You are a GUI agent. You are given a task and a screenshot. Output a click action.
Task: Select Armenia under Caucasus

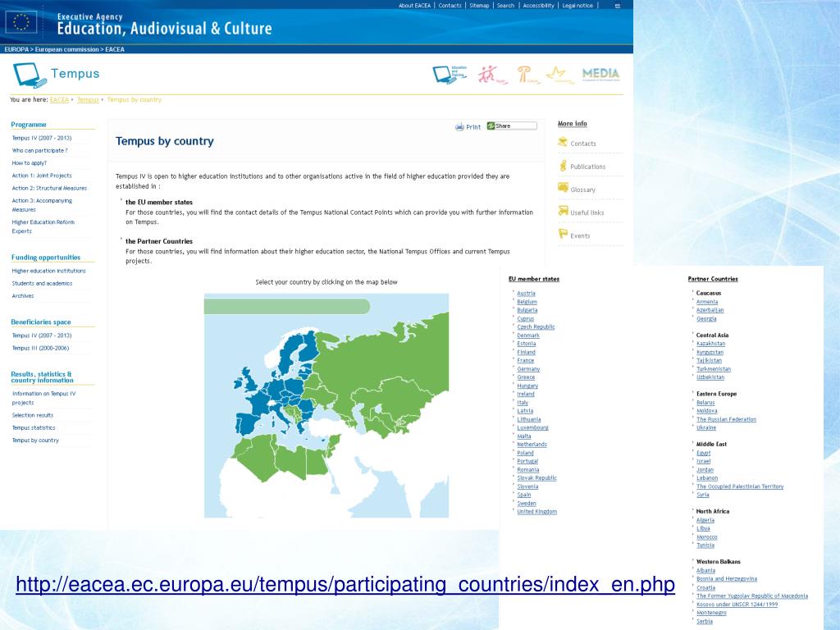(x=707, y=302)
